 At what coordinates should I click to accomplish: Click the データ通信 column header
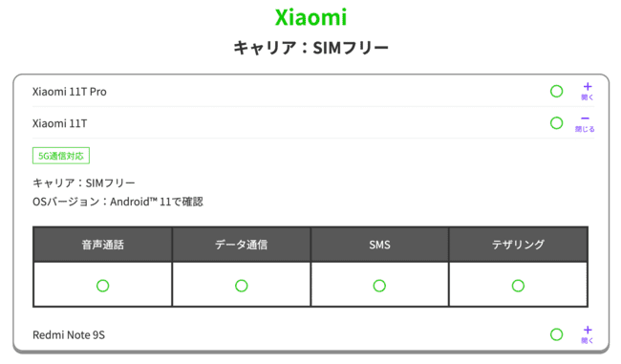(x=241, y=245)
